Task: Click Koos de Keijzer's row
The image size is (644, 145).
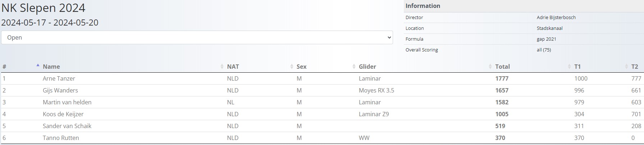Action: 63,114
